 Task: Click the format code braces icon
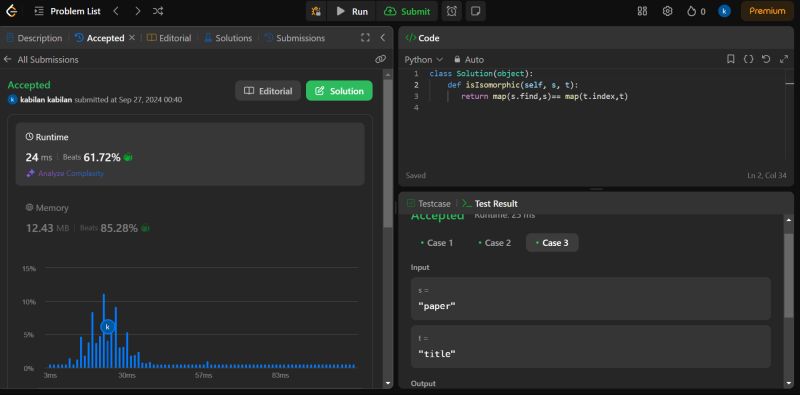[748, 59]
